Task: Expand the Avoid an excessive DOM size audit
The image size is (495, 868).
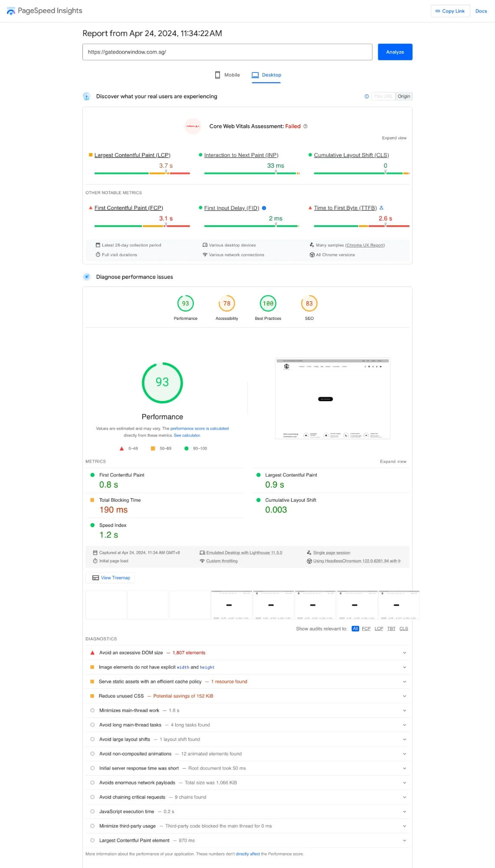Action: coord(404,653)
